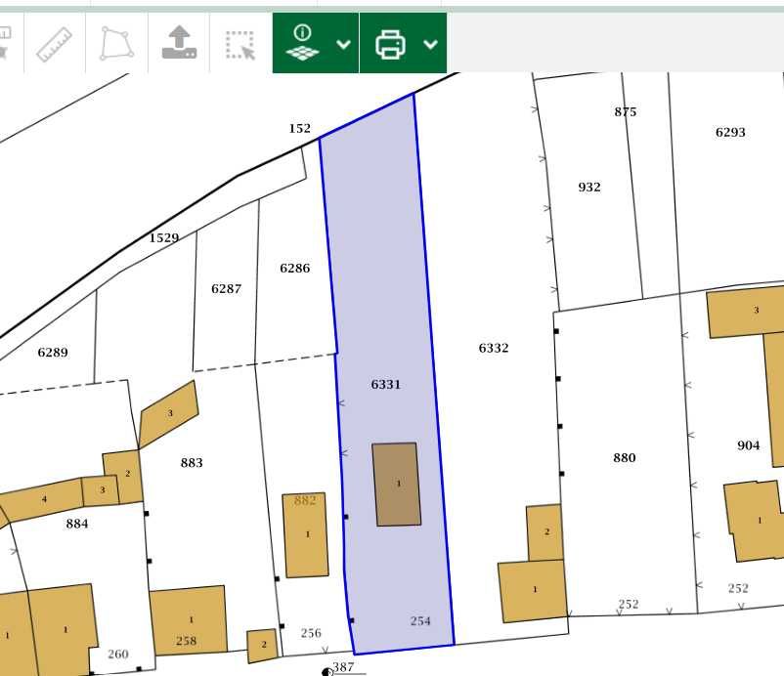The image size is (784, 676).
Task: Open the upload file tool
Action: click(179, 42)
